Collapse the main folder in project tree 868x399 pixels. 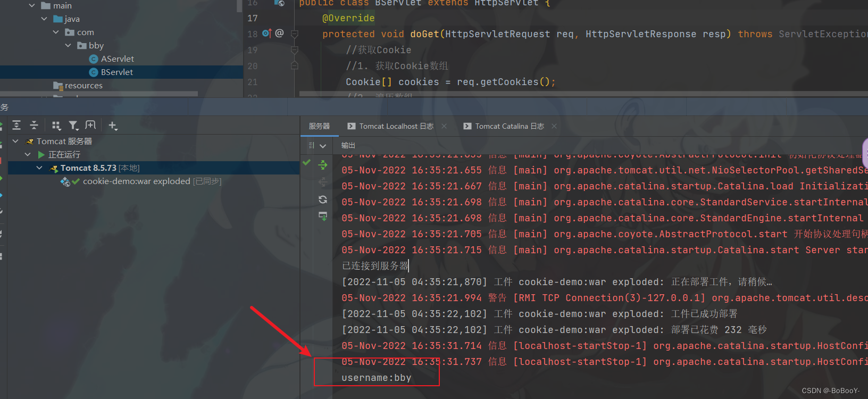[x=32, y=5]
